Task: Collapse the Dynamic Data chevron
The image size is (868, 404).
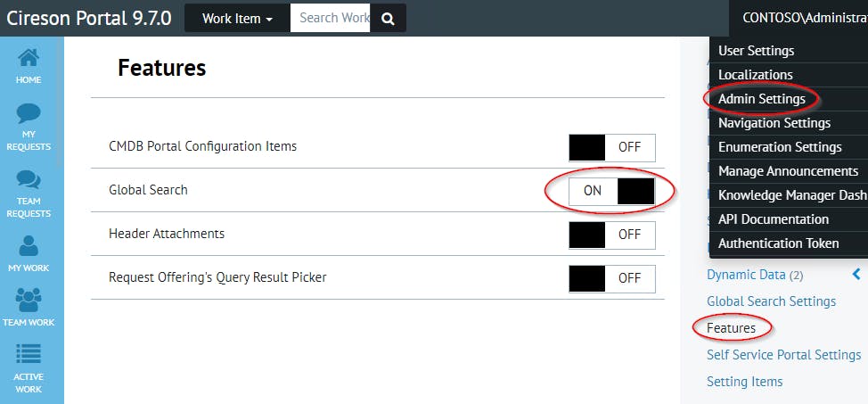Action: pyautogui.click(x=856, y=275)
